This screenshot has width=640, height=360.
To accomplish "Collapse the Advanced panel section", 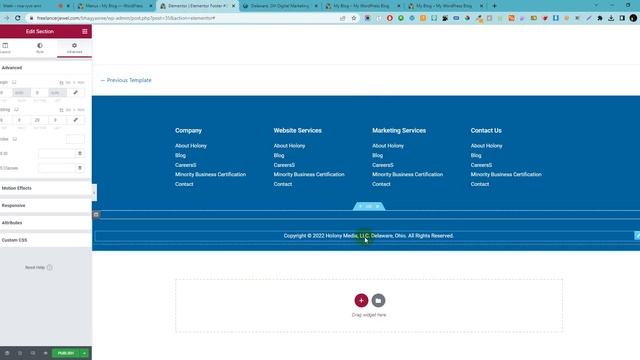I will coord(46,68).
